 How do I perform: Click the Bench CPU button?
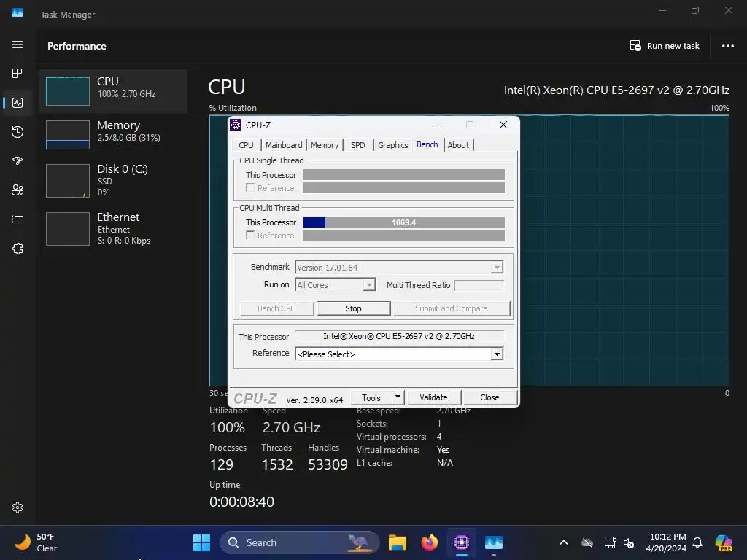(x=276, y=308)
